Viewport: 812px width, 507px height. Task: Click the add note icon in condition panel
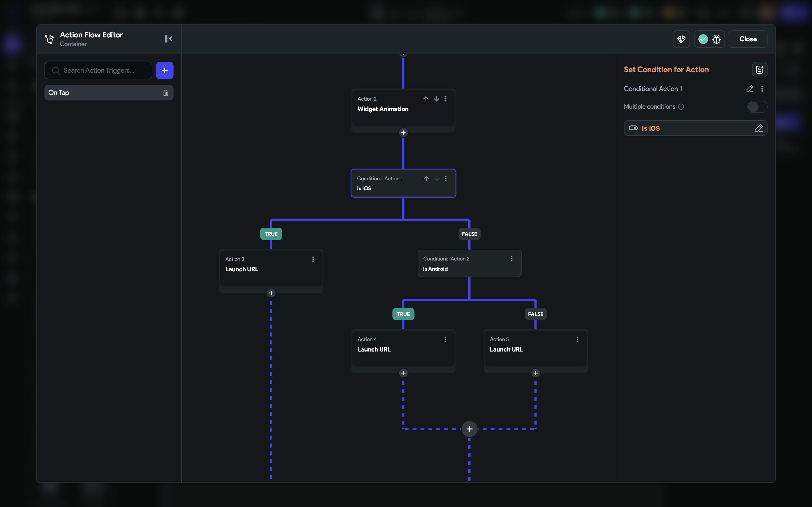pyautogui.click(x=759, y=70)
